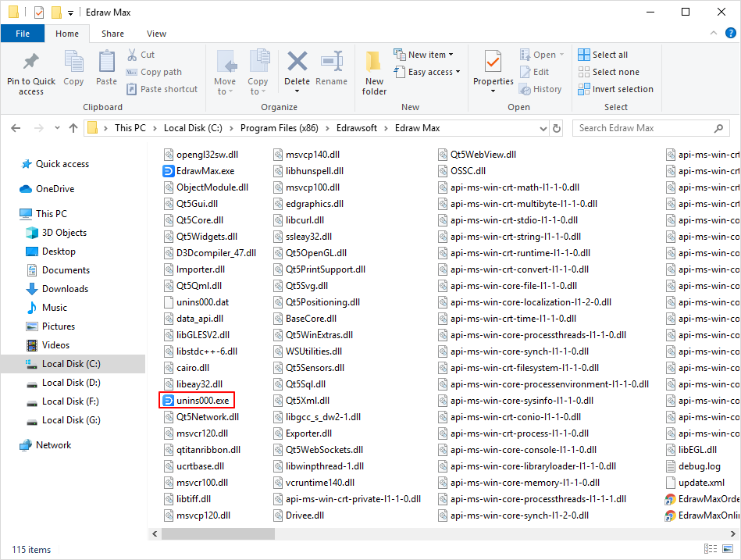Open Desktop in the navigation pane
741x560 pixels.
click(x=51, y=251)
